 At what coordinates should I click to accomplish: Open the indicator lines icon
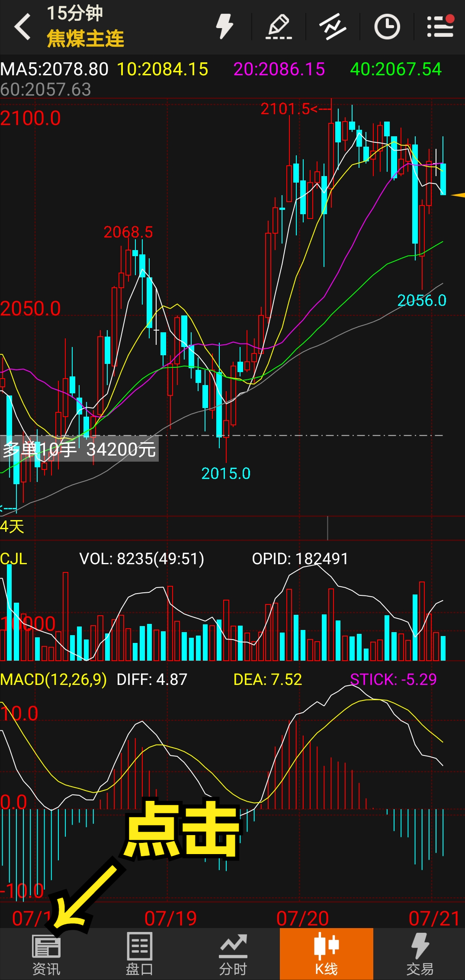(x=333, y=27)
